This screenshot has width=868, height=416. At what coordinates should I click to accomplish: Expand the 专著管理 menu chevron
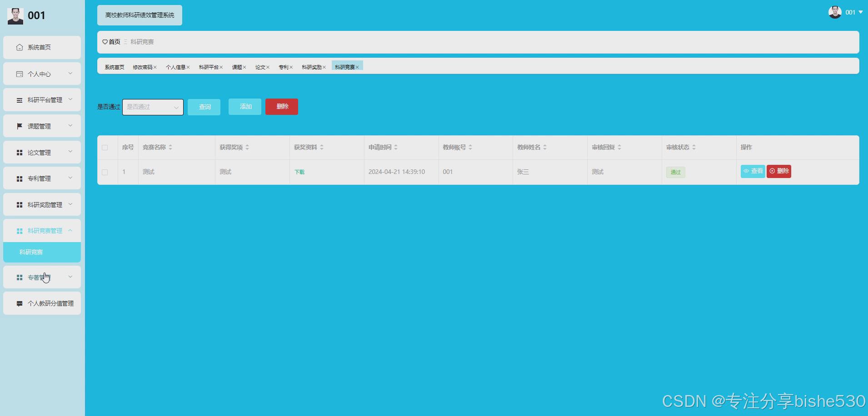pyautogui.click(x=70, y=277)
